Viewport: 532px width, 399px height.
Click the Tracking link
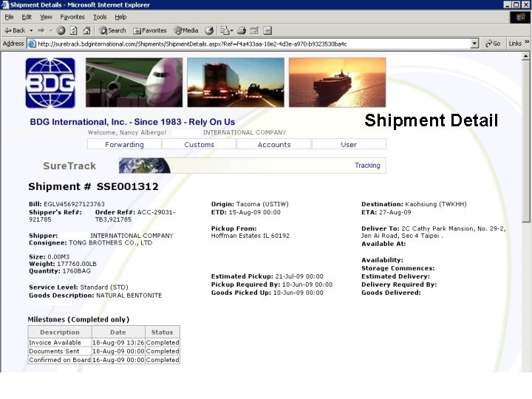[367, 166]
